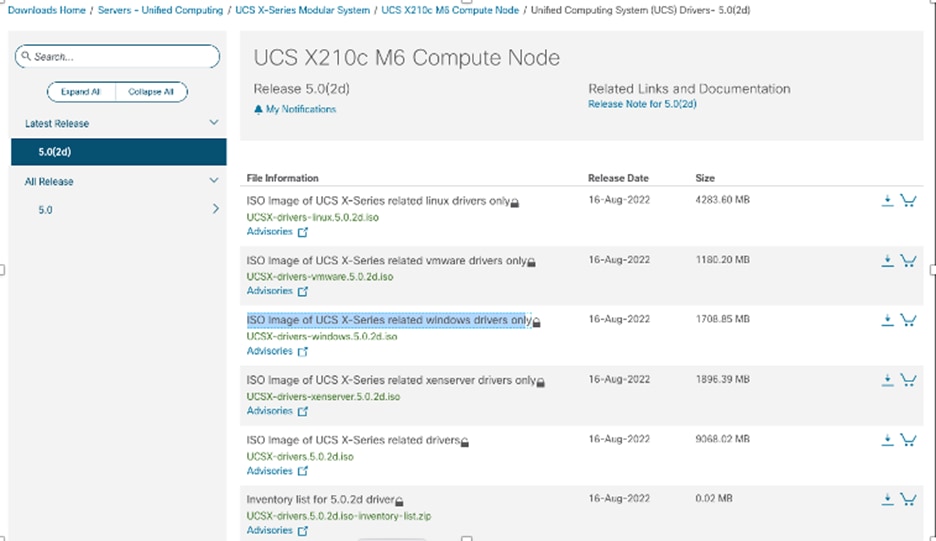Download the xenserver drivers ISO
Image resolution: width=936 pixels, height=541 pixels.
coord(887,380)
